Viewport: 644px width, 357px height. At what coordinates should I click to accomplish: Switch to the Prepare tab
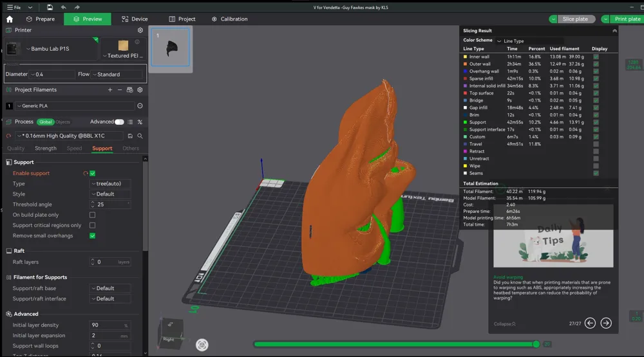point(40,19)
